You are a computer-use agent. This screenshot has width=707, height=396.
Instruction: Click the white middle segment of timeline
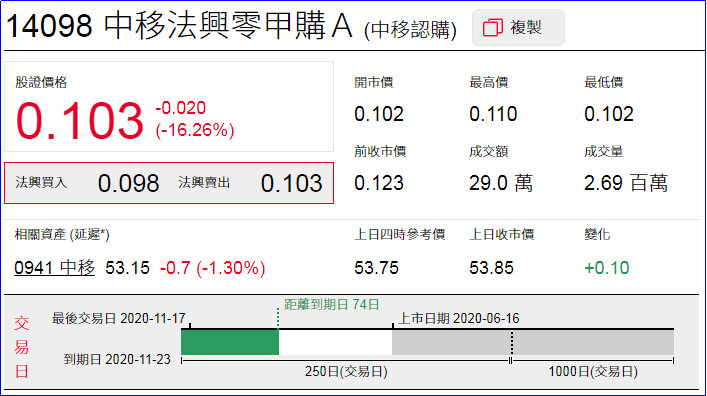335,342
